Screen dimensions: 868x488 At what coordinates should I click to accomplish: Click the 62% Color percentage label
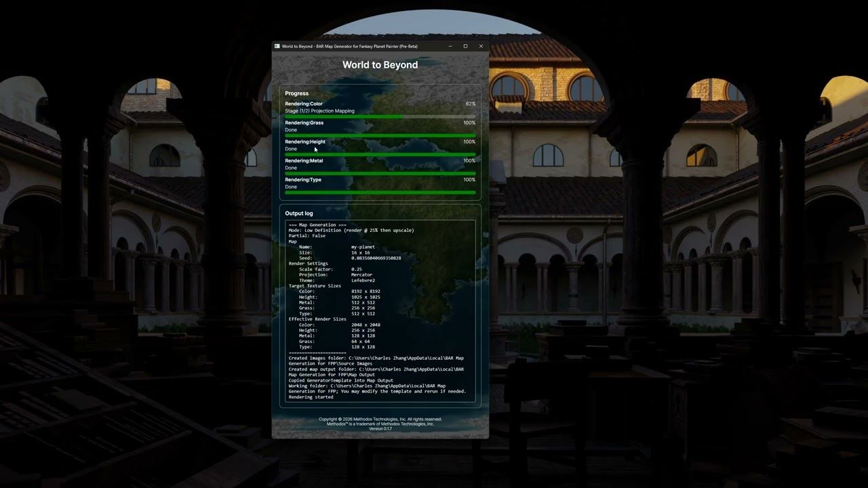click(x=471, y=104)
